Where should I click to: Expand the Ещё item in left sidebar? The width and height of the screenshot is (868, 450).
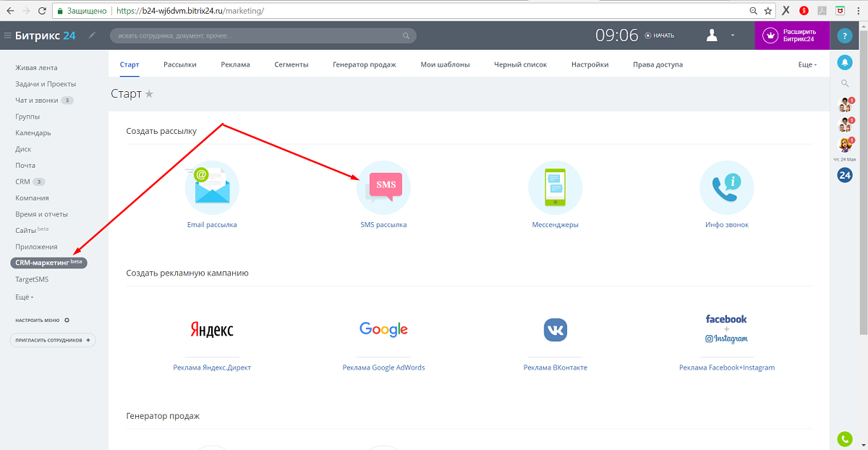point(24,297)
